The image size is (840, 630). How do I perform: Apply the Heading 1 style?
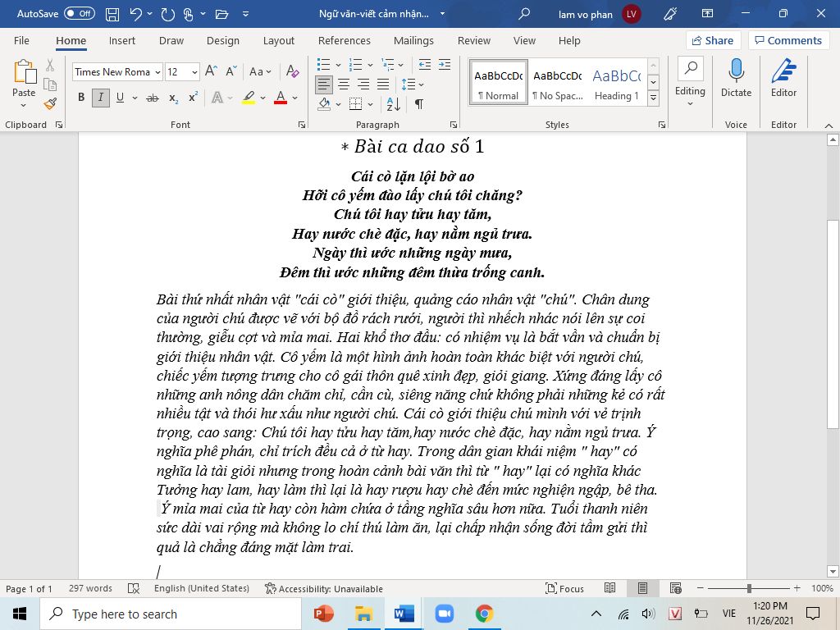click(617, 83)
